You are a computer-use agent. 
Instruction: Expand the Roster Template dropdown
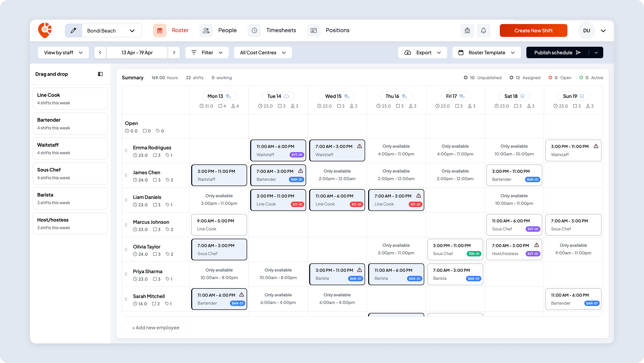[513, 52]
